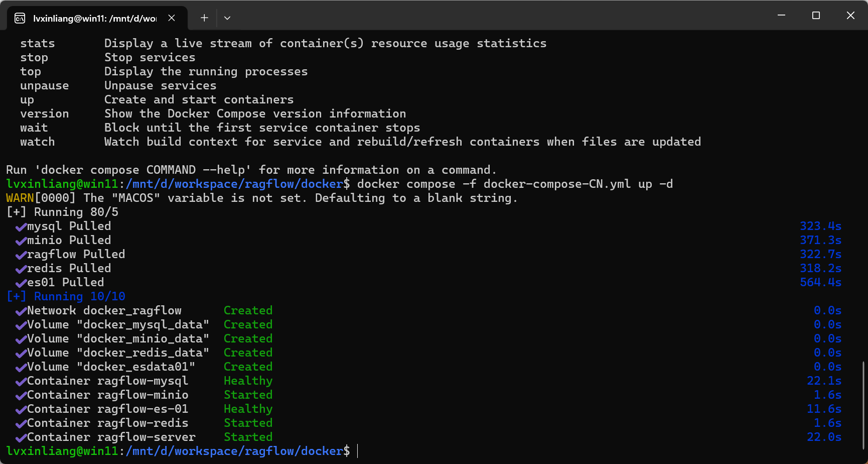Screen dimensions: 868x464
Task: Click the vertical scrollbar thumb
Action: (863, 404)
